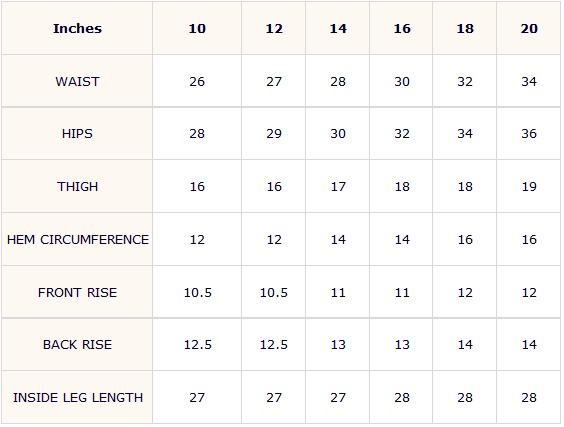Select hips value 36 for size 20

529,134
